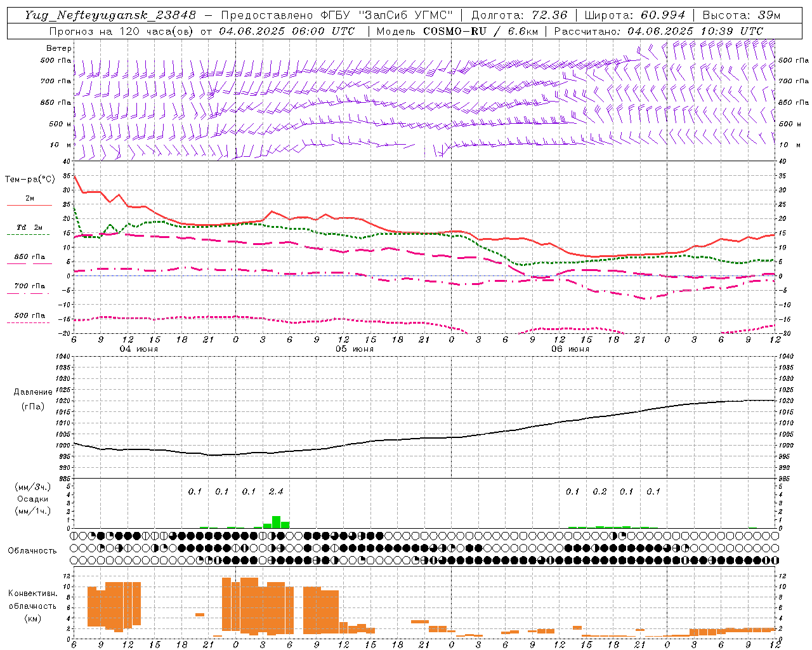Click the station title Yug_Nefteyugansk_23848

click(x=110, y=15)
